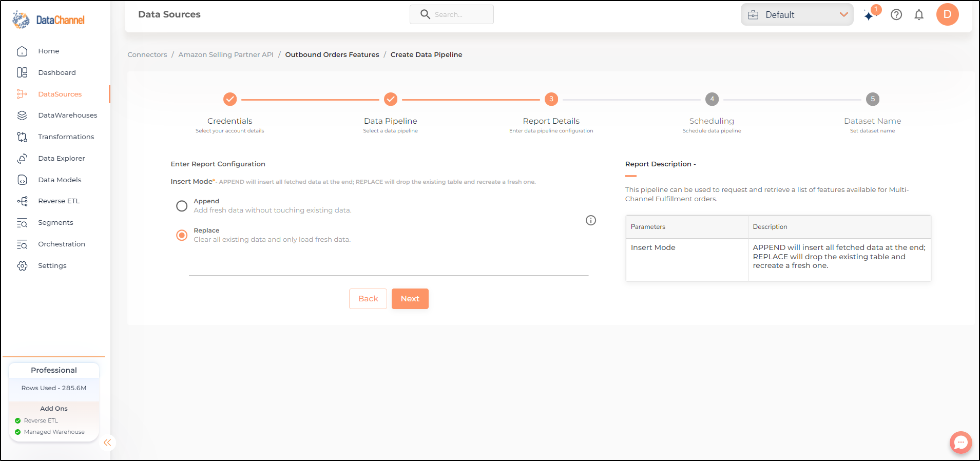Click the Next button
The height and width of the screenshot is (461, 980).
click(x=410, y=299)
